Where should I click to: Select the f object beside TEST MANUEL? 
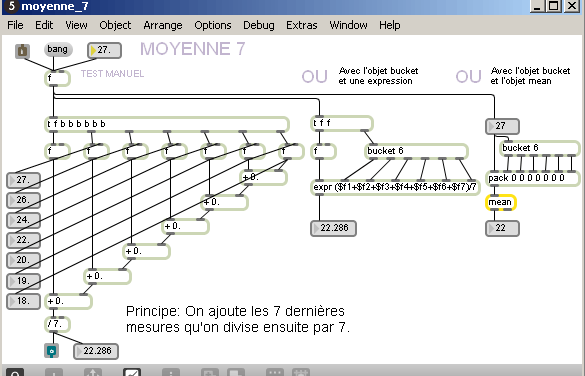[57, 78]
